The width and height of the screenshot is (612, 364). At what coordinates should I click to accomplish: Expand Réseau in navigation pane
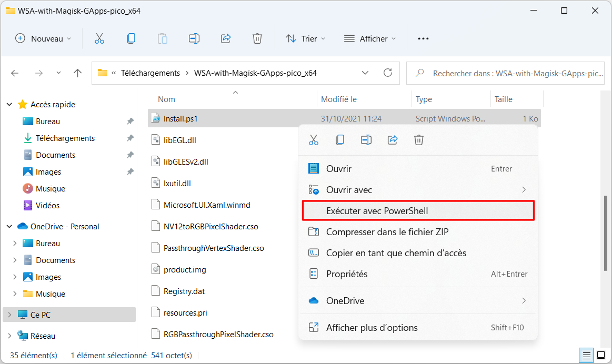9,336
